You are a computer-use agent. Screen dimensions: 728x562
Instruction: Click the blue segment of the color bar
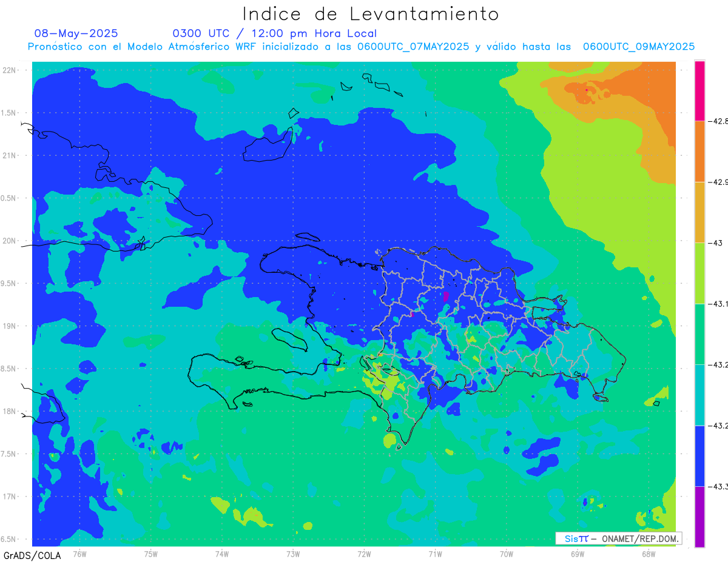[x=699, y=456]
